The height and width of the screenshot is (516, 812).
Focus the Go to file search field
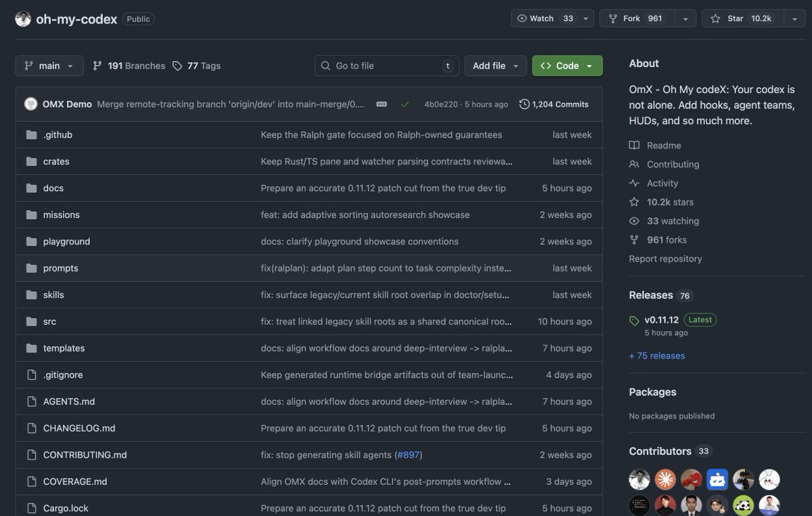[387, 66]
